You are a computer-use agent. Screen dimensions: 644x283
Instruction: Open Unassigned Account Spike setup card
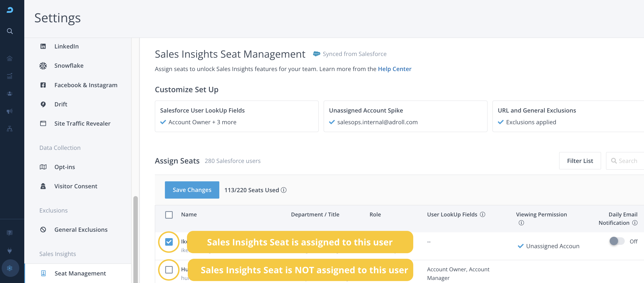(405, 116)
